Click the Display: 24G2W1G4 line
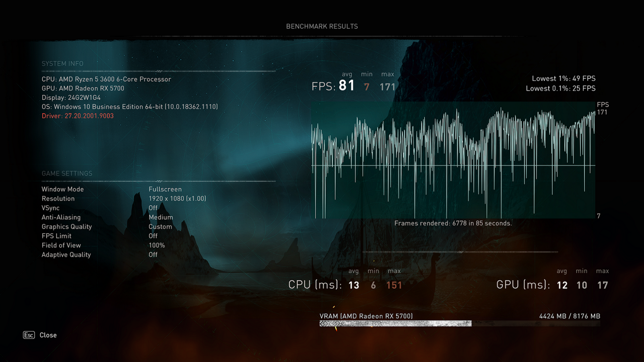 tap(71, 98)
